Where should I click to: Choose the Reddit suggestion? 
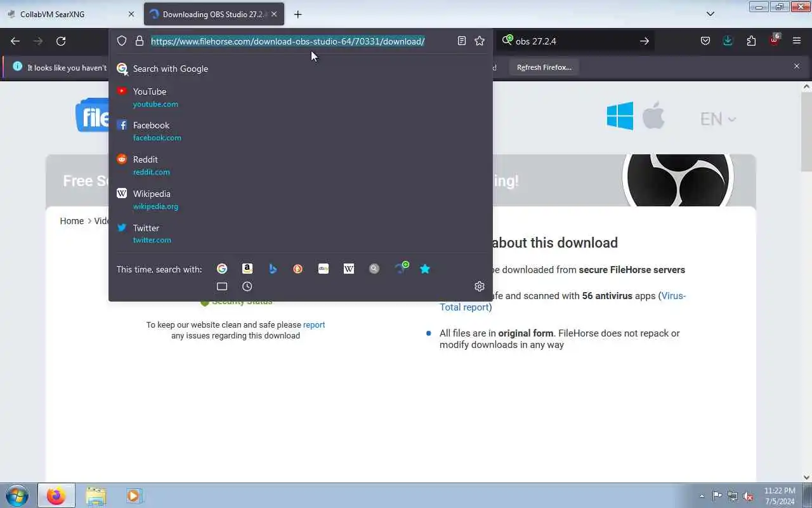click(x=301, y=165)
